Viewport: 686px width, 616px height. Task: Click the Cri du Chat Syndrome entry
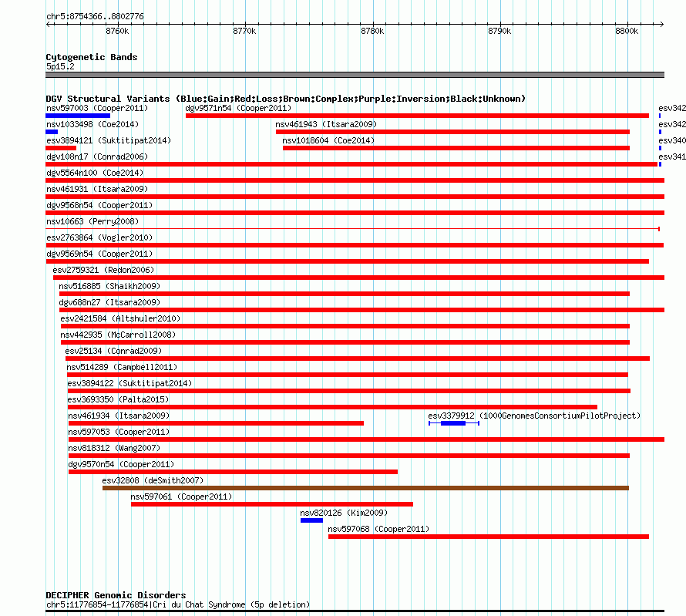pos(178,604)
